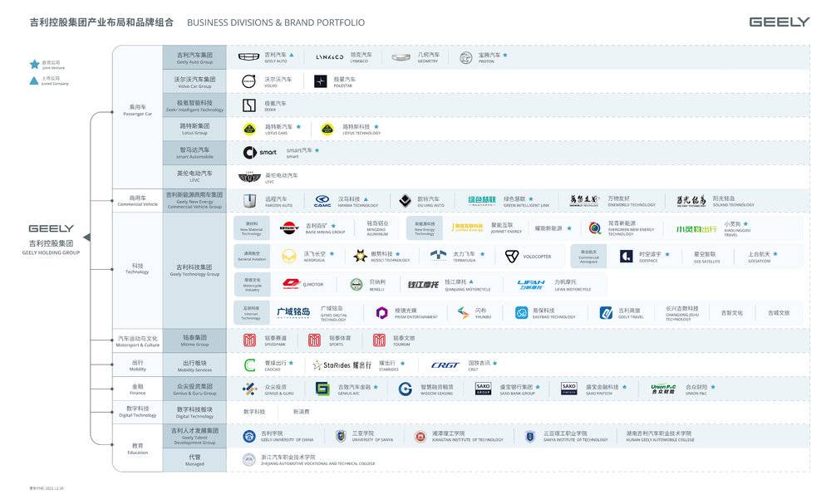
Task: Click the Geely Auto winged logo
Action: tap(248, 57)
